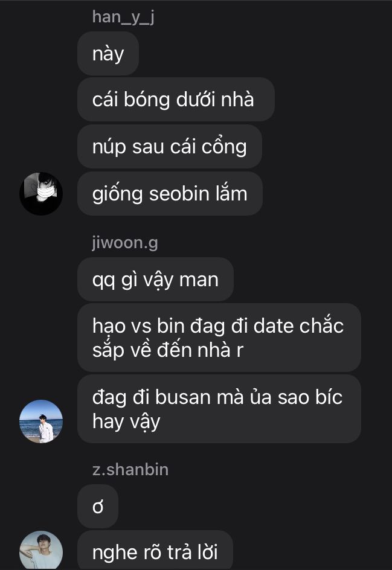Image resolution: width=392 pixels, height=570 pixels.
Task: Open jiwoon.g's beach profile avatar
Action: pos(41,421)
